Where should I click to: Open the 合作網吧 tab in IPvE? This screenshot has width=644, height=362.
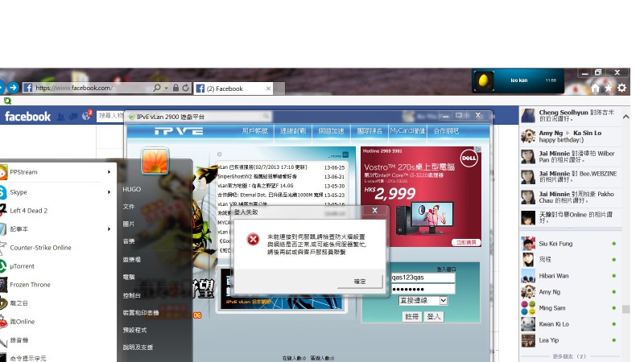446,131
